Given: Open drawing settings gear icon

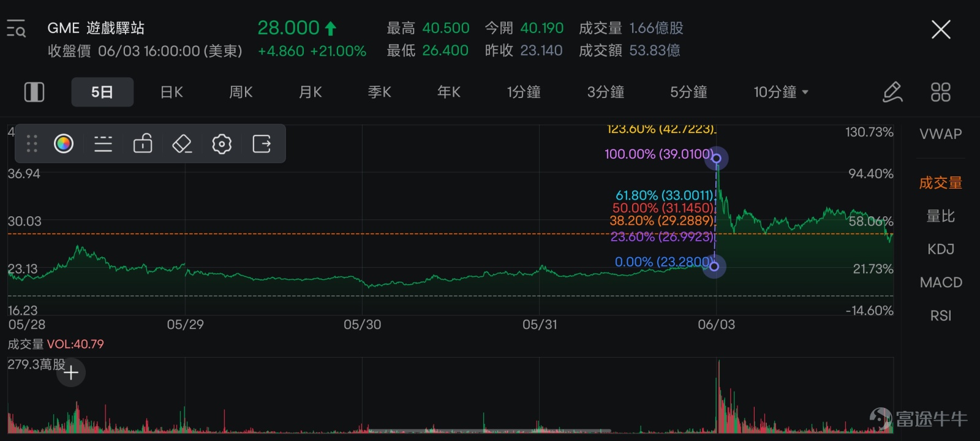Looking at the screenshot, I should click(222, 144).
